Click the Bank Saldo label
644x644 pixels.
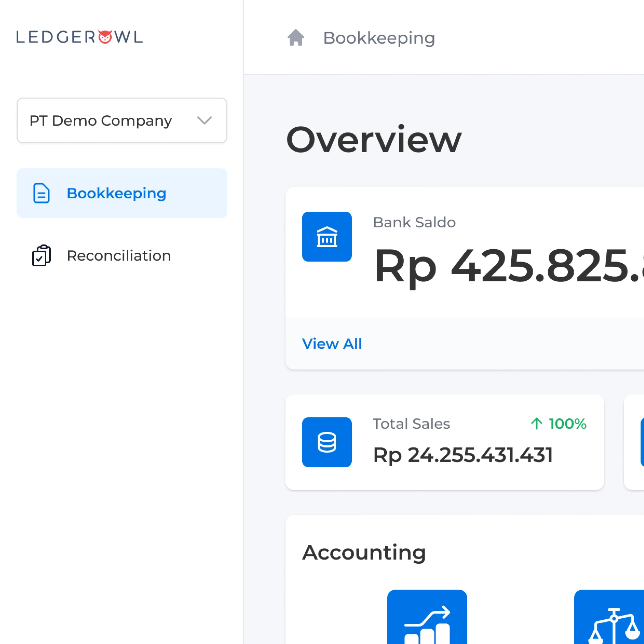414,222
